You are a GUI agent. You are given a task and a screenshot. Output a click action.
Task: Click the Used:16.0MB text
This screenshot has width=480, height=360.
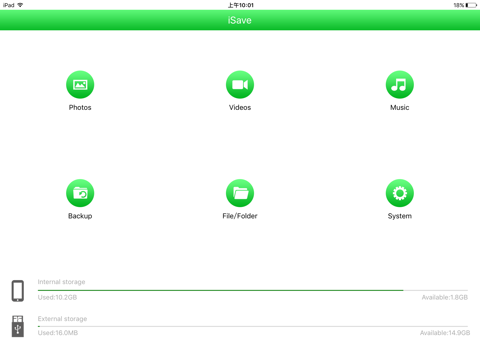(58, 333)
